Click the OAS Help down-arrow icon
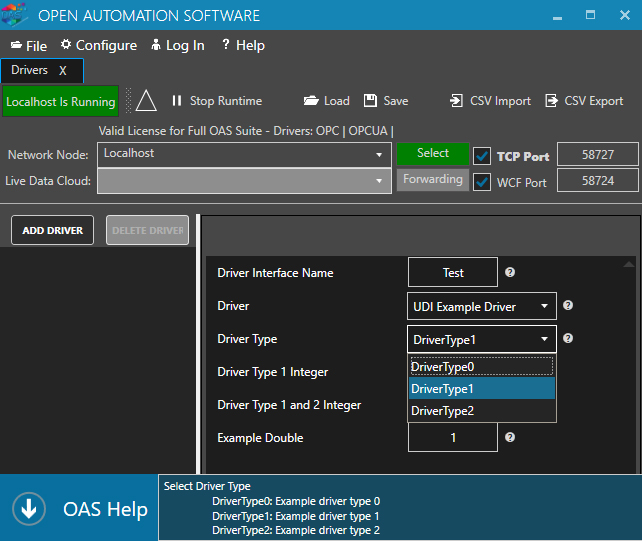This screenshot has height=541, width=642. point(28,509)
